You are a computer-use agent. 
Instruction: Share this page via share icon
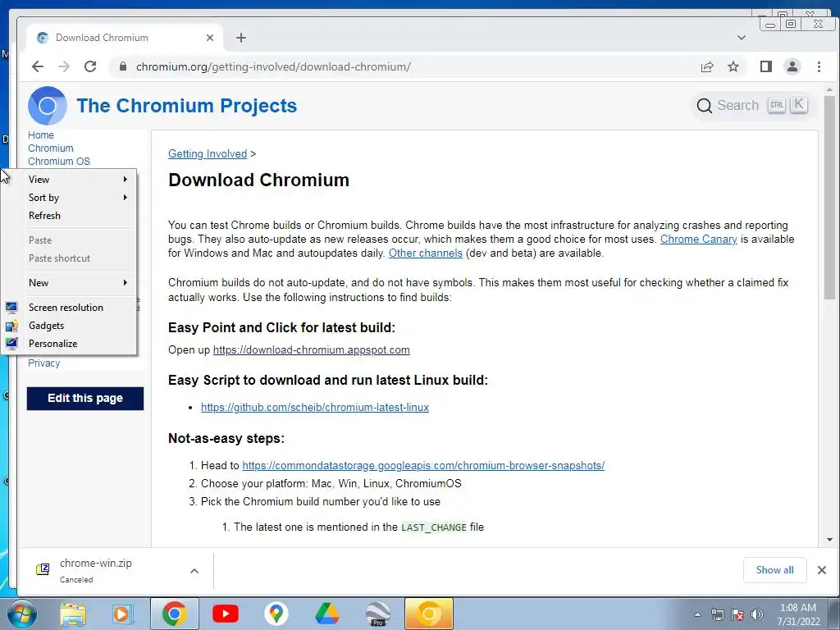pos(707,66)
